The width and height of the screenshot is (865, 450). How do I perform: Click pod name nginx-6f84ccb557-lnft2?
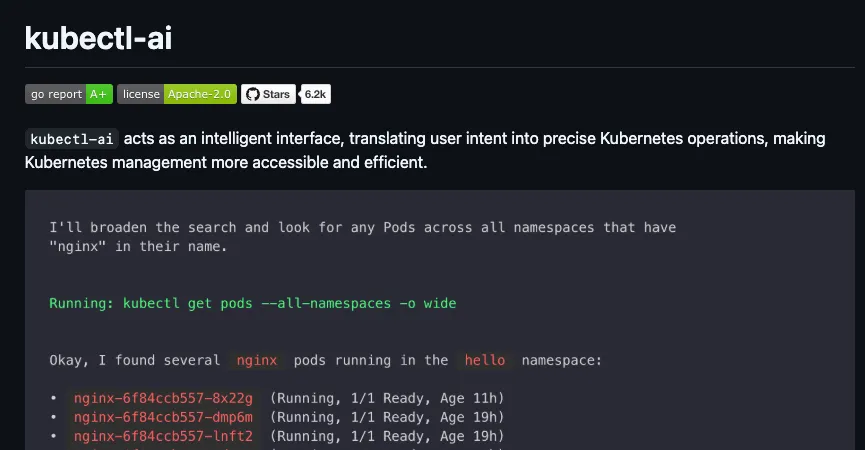163,436
